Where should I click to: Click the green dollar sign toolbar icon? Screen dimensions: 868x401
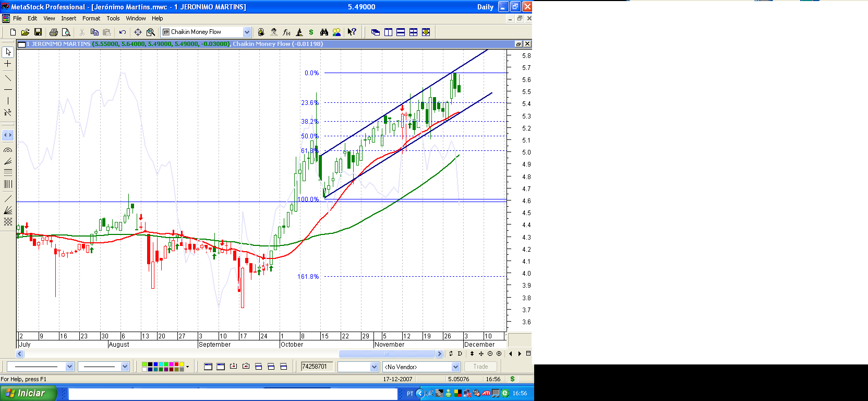coord(311,32)
